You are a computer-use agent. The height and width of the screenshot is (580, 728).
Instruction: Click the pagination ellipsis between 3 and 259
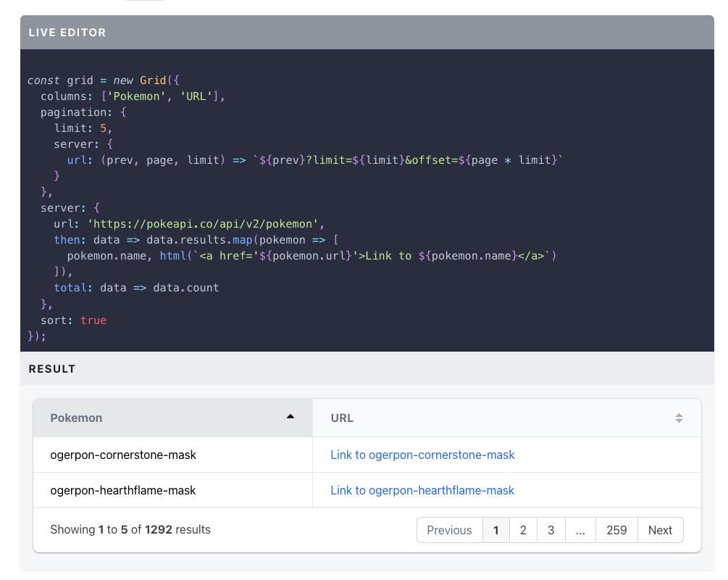point(580,529)
